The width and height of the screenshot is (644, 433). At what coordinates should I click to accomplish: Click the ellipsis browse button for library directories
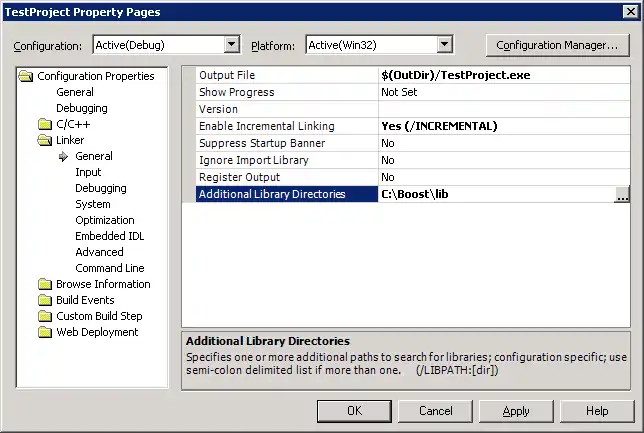point(621,195)
